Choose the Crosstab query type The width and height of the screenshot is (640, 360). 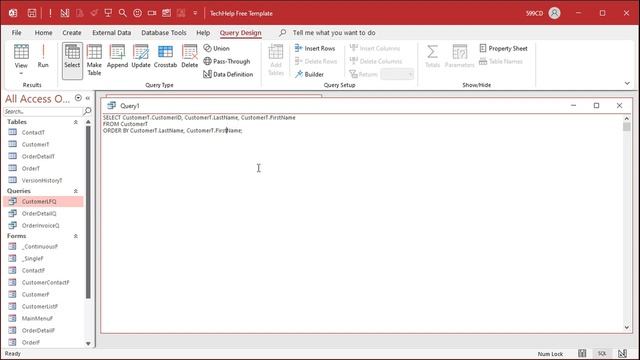tap(165, 56)
